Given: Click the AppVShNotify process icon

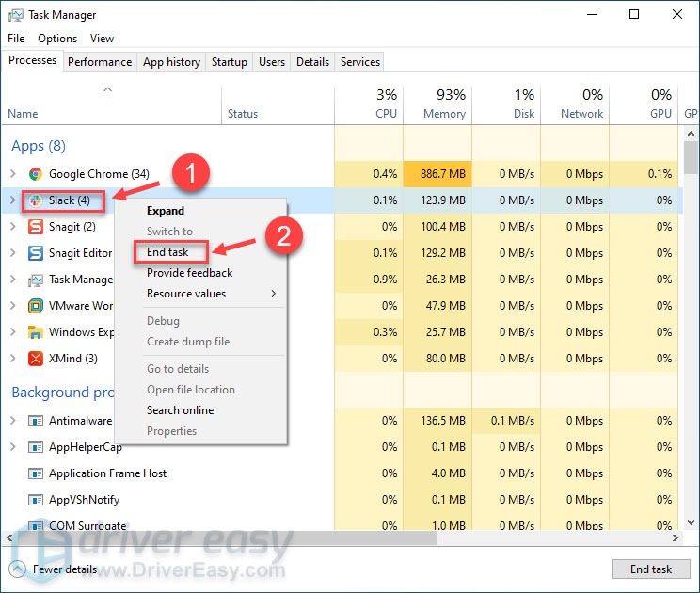Looking at the screenshot, I should [x=35, y=500].
